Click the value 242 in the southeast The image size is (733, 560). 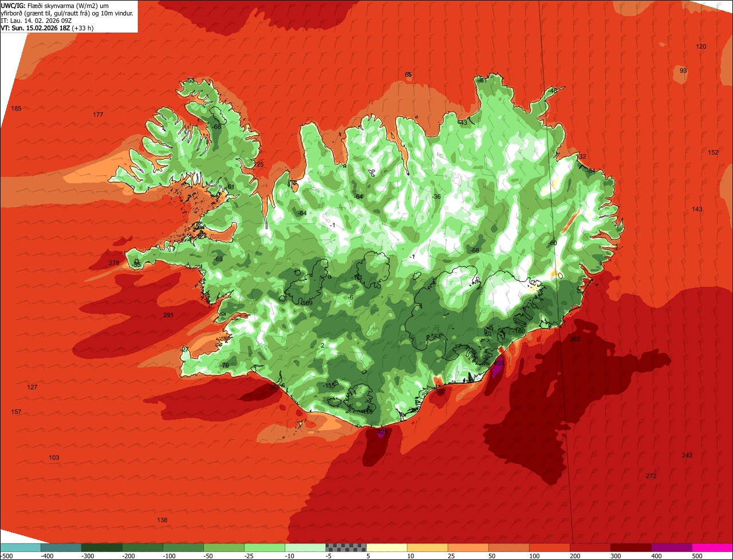687,455
